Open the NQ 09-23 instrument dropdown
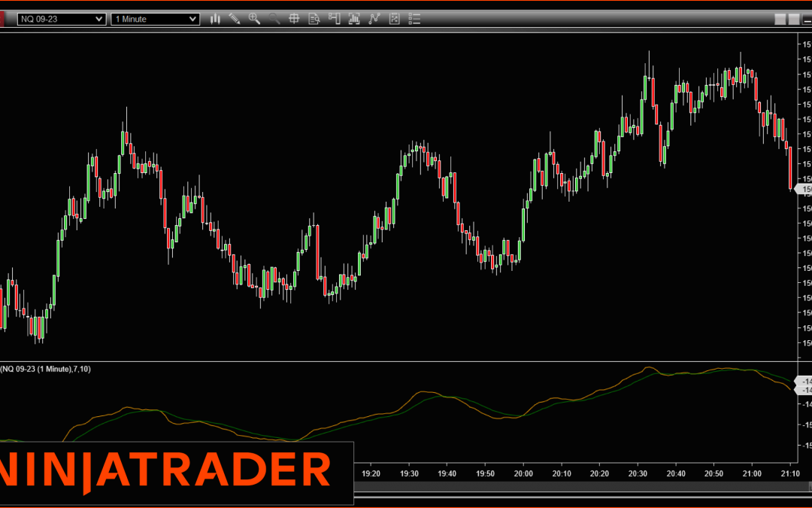This screenshot has width=812, height=508. 62,19
